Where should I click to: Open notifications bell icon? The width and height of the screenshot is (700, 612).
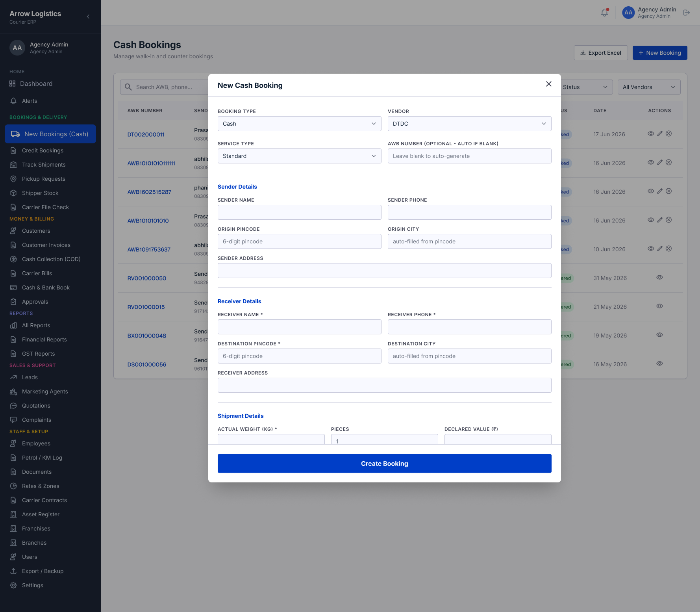(x=605, y=13)
